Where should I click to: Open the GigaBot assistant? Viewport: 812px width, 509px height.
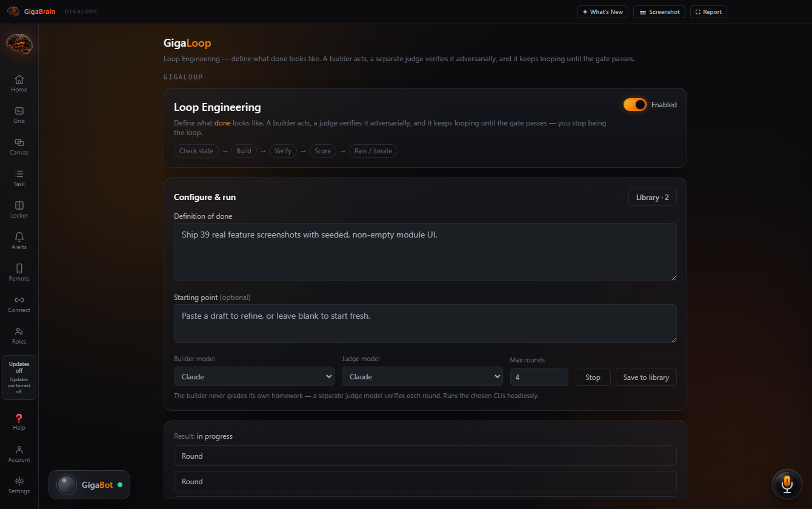[x=89, y=485]
